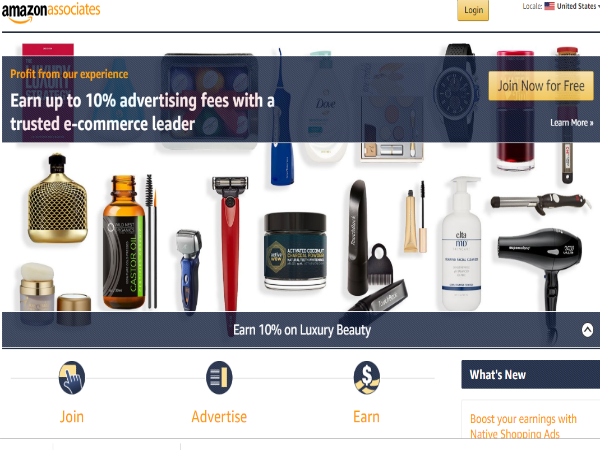Select the Join step label
This screenshot has width=600, height=450.
click(x=72, y=417)
